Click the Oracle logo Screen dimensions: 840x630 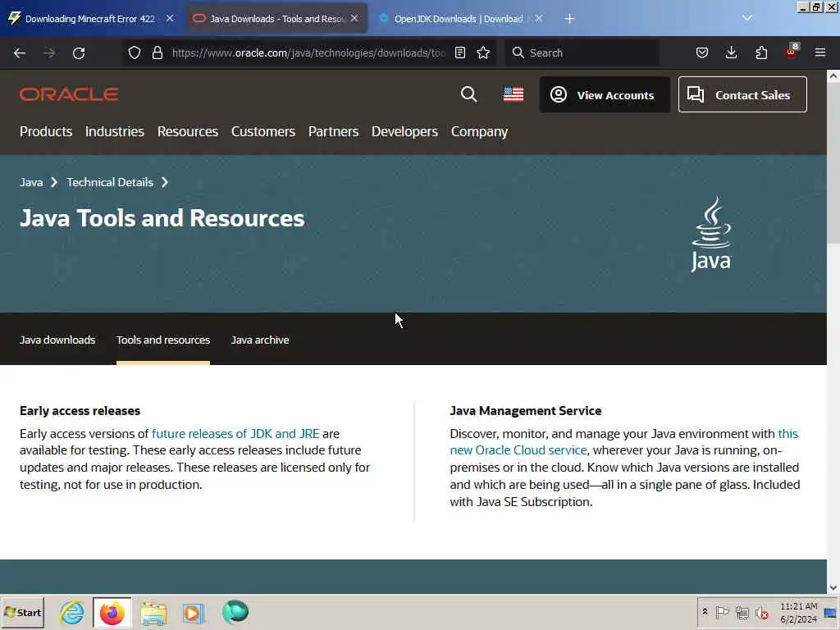[x=69, y=94]
